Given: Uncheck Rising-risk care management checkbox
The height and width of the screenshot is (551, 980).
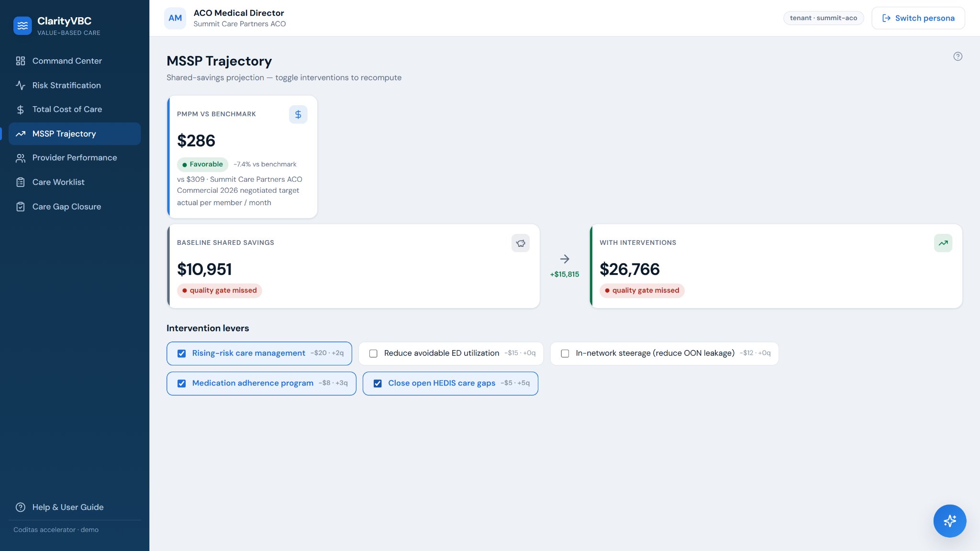Looking at the screenshot, I should point(181,353).
